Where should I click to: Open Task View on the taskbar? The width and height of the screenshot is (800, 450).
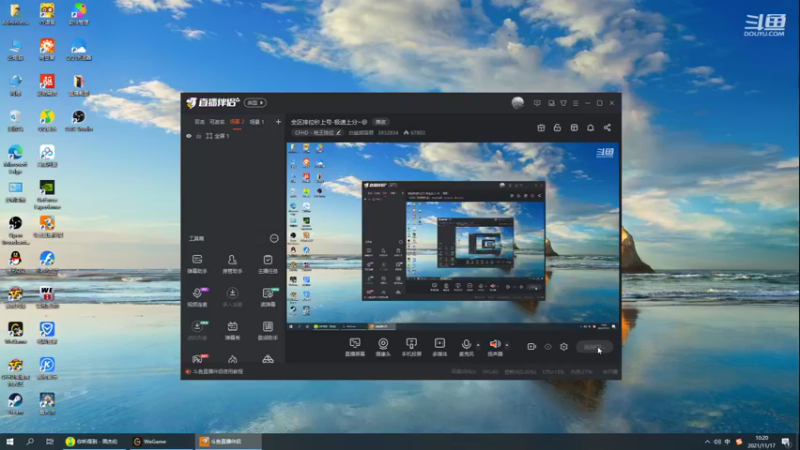[49, 441]
